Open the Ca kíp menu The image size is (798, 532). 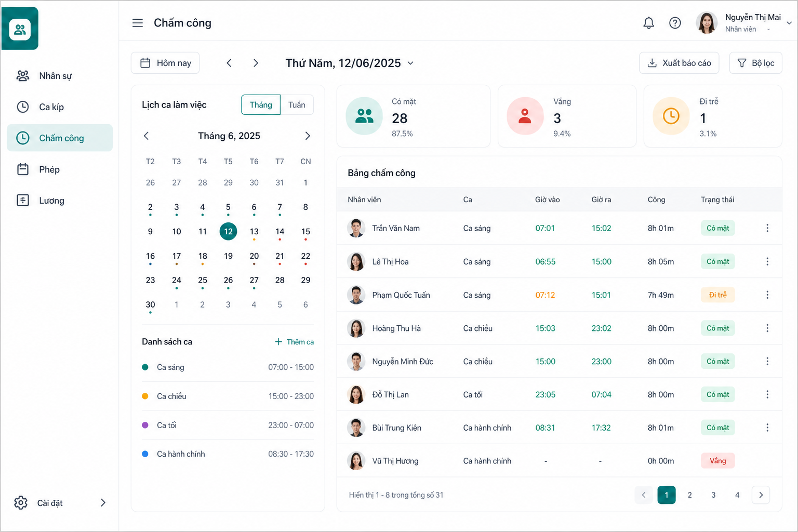[x=60, y=107]
